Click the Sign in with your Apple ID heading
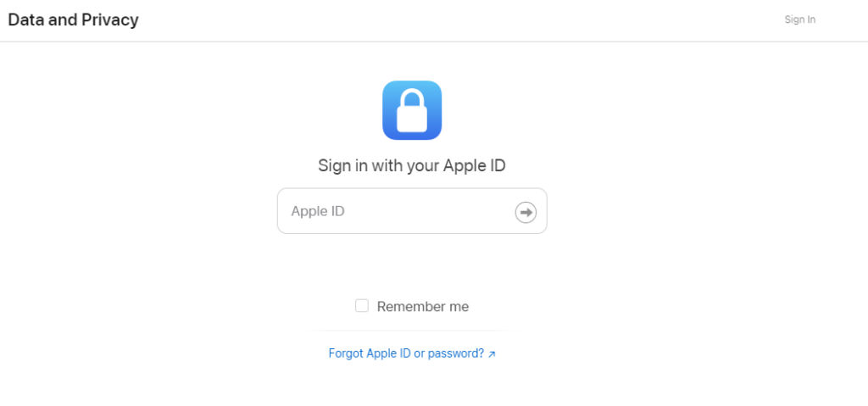Image resolution: width=868 pixels, height=406 pixels. (412, 165)
